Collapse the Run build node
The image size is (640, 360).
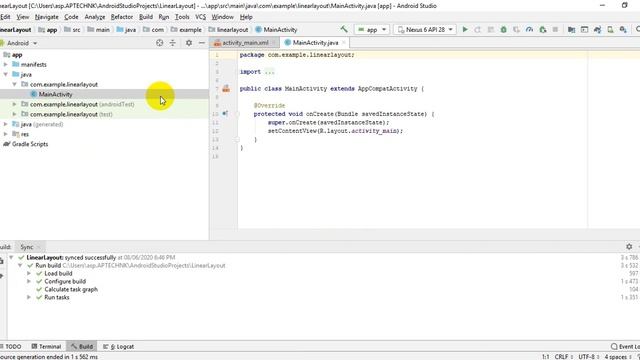coord(20,265)
